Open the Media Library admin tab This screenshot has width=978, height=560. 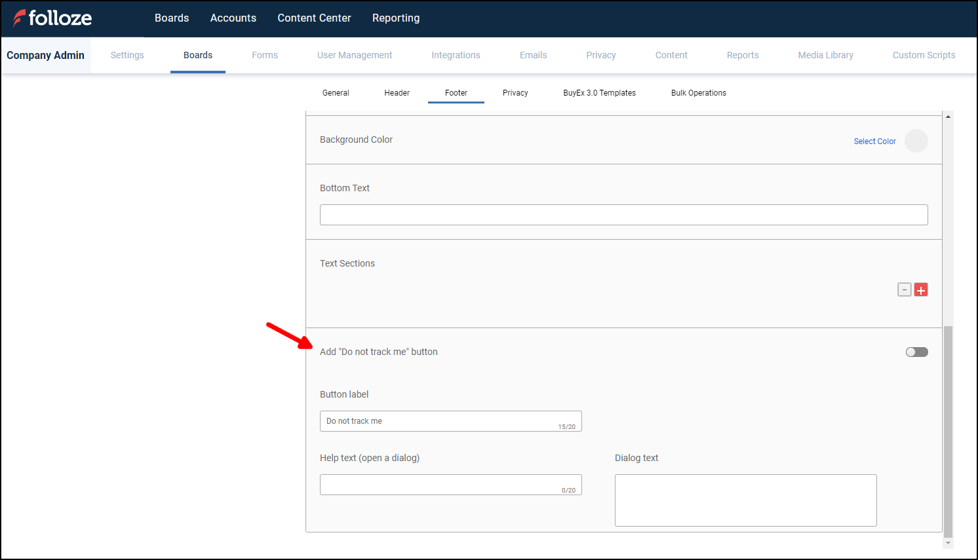[x=825, y=56]
